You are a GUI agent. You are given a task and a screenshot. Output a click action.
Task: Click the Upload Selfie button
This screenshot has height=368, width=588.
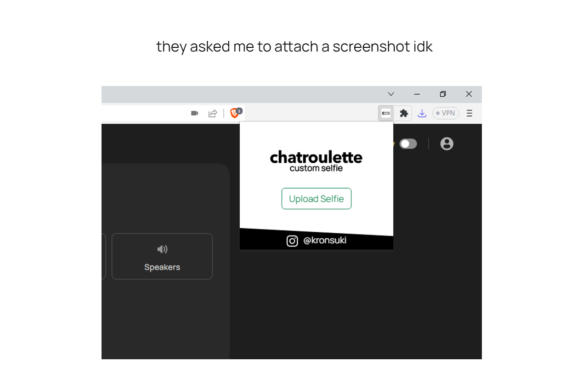(x=316, y=198)
